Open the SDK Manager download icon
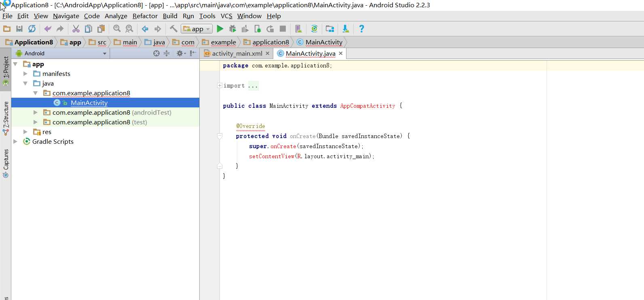Image resolution: width=644 pixels, height=300 pixels. pos(346,29)
